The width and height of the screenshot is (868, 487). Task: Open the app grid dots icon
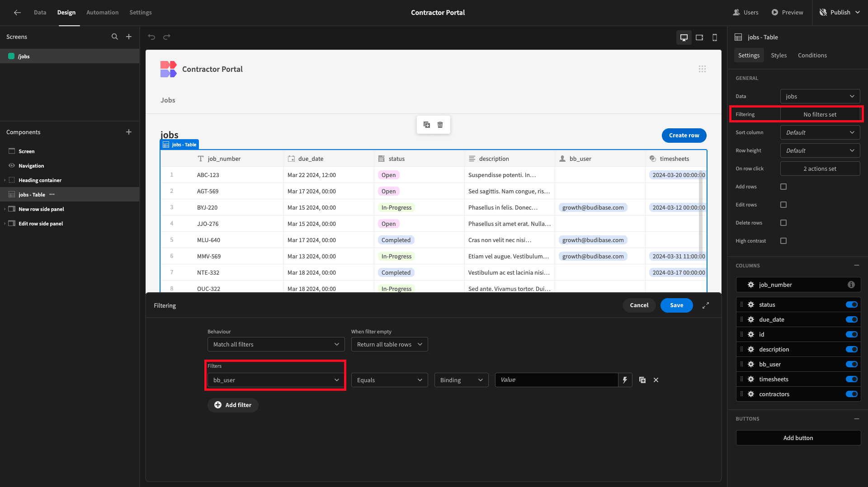pos(702,69)
